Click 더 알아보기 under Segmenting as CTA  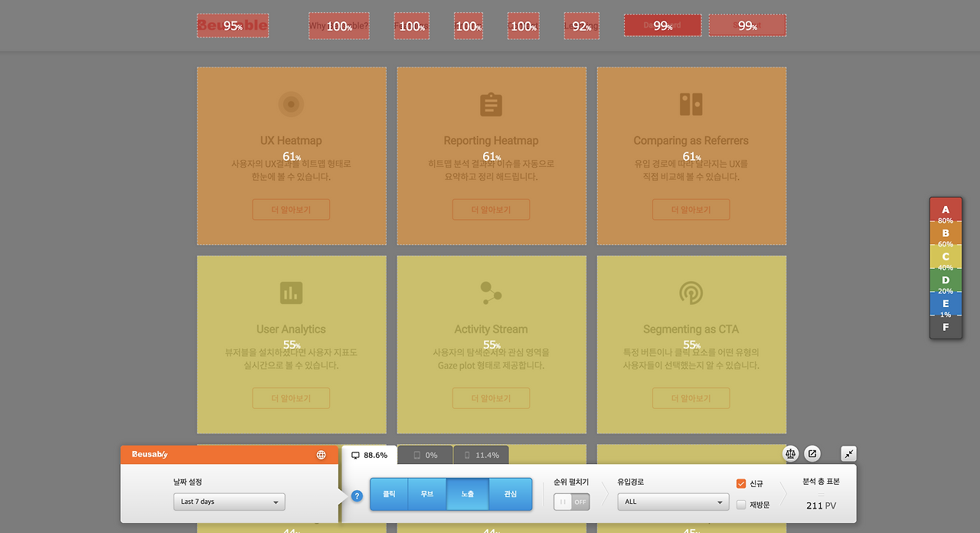coord(691,398)
